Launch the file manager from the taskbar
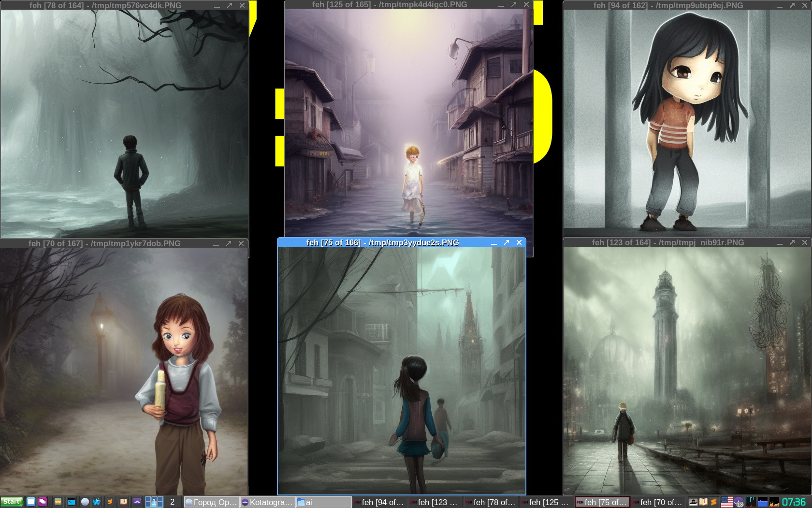 coord(58,502)
